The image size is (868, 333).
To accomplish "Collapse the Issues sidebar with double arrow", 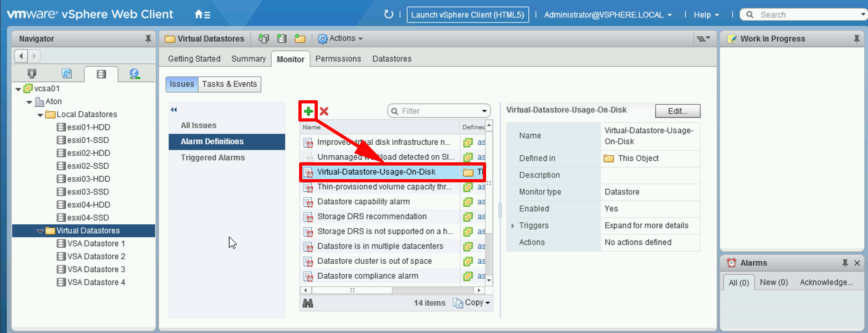I will (174, 110).
